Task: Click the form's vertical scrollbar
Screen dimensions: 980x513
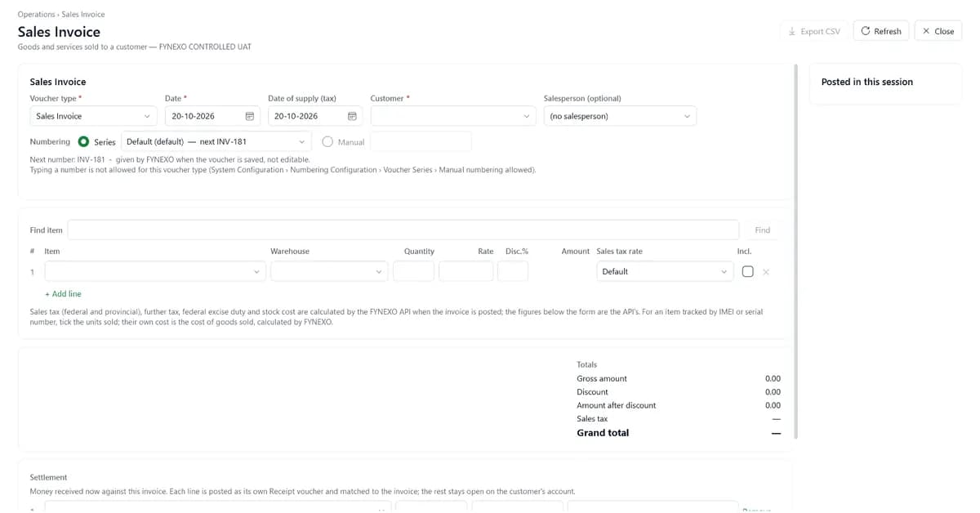Action: tap(796, 252)
